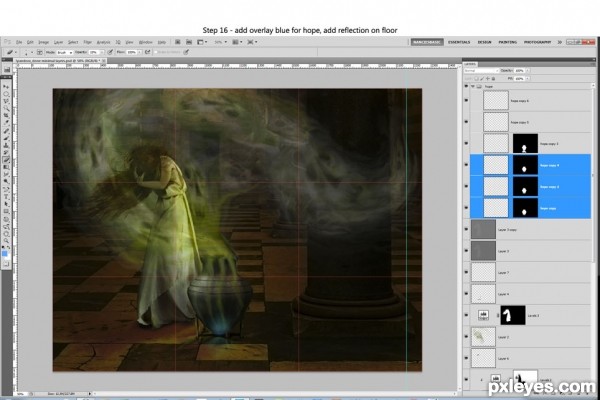Image resolution: width=600 pixels, height=400 pixels.
Task: Click the lock all padlock icon
Action: point(493,78)
